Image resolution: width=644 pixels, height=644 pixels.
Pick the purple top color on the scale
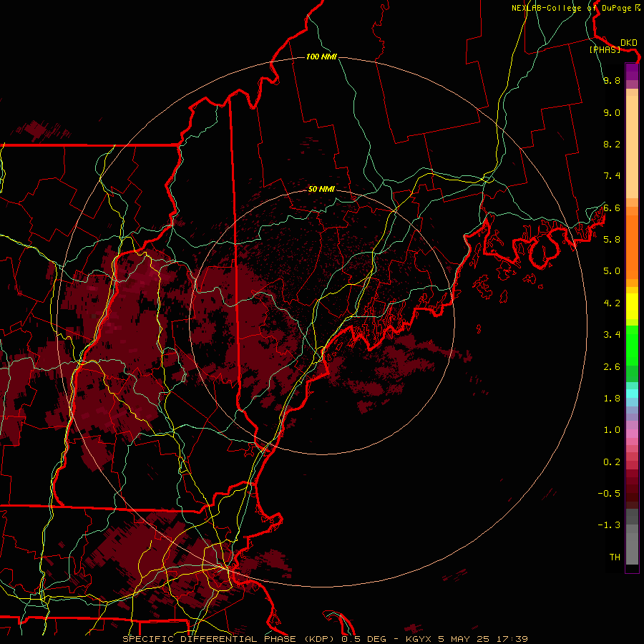click(x=632, y=72)
